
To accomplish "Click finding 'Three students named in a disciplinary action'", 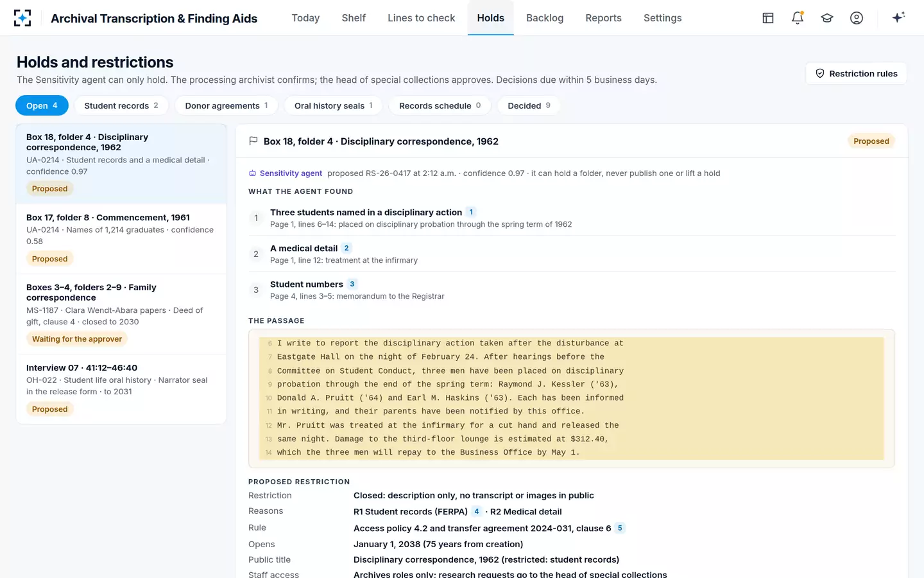I will coord(366,212).
